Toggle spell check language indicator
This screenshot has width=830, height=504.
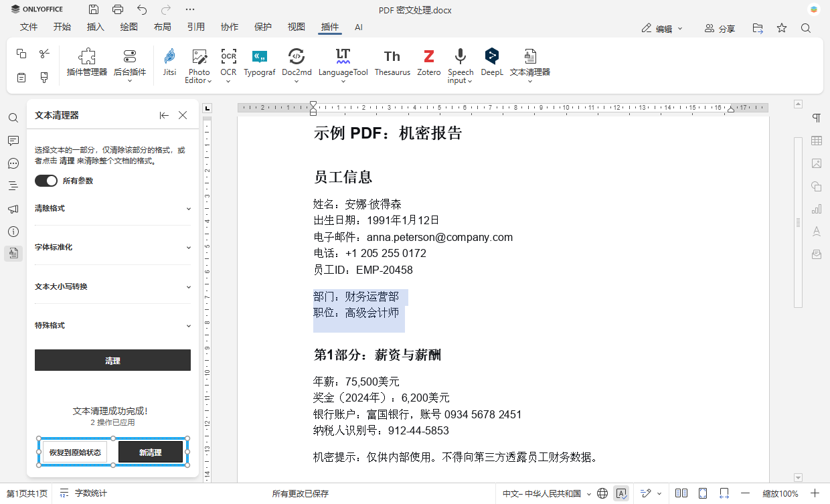coord(621,493)
